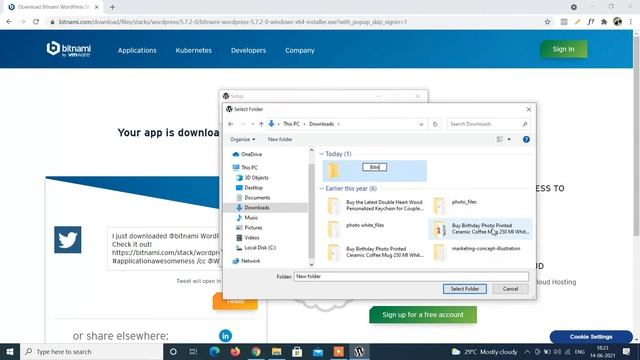The width and height of the screenshot is (640, 360).
Task: Go up one folder level in dialog
Action: coord(261,124)
